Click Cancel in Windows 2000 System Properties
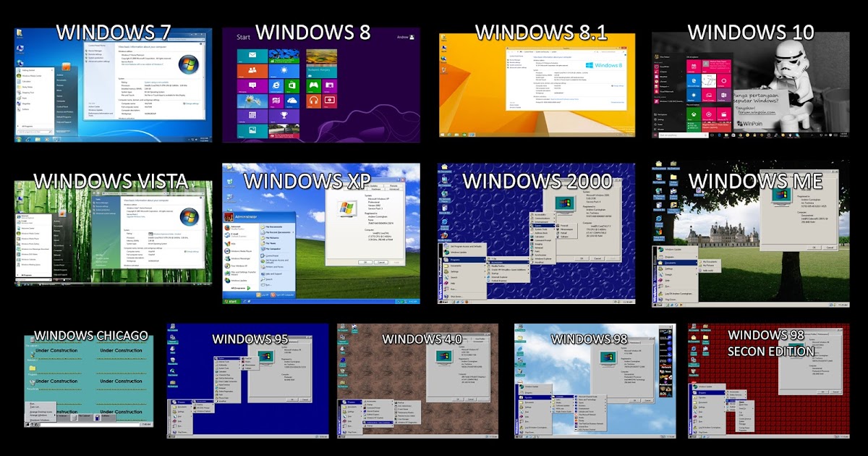This screenshot has height=456, width=868. pos(597,258)
